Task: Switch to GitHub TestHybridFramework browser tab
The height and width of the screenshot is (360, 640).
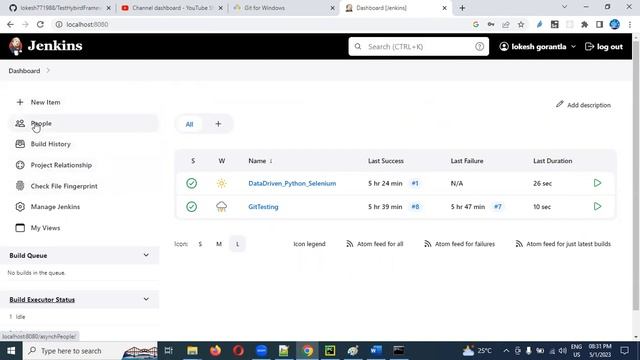Action: click(x=60, y=8)
